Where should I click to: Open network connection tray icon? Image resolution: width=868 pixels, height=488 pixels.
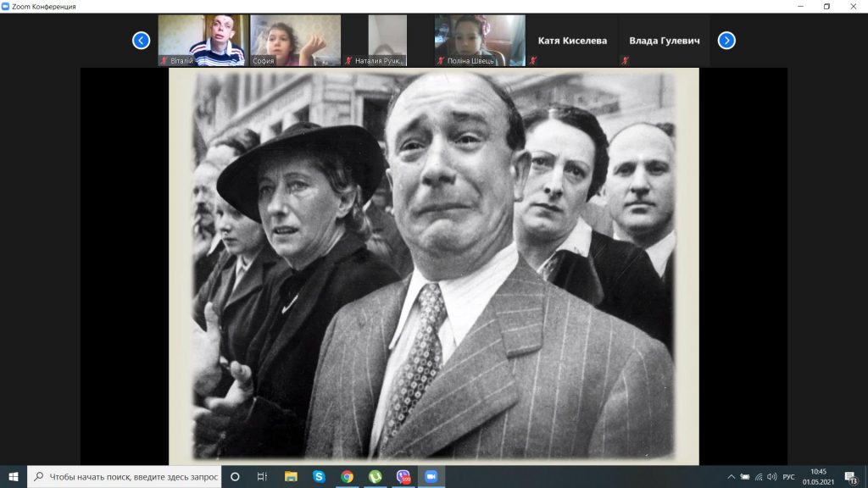click(x=759, y=477)
